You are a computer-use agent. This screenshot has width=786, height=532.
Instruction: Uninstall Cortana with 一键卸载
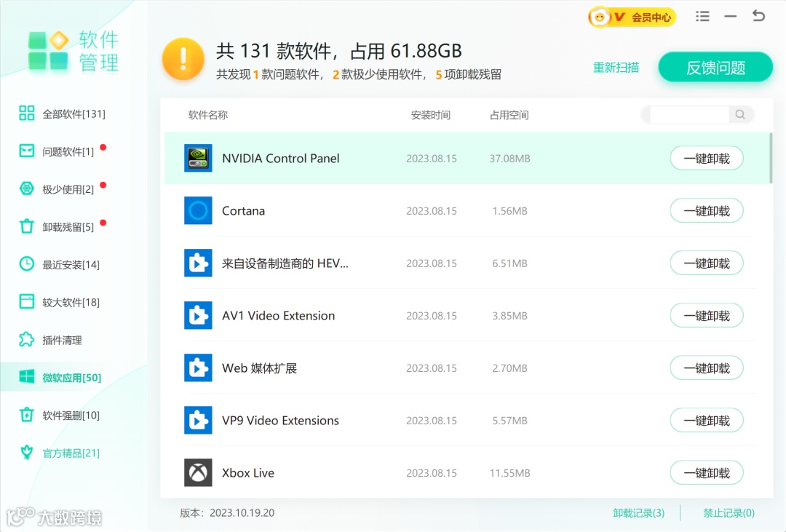(x=706, y=210)
